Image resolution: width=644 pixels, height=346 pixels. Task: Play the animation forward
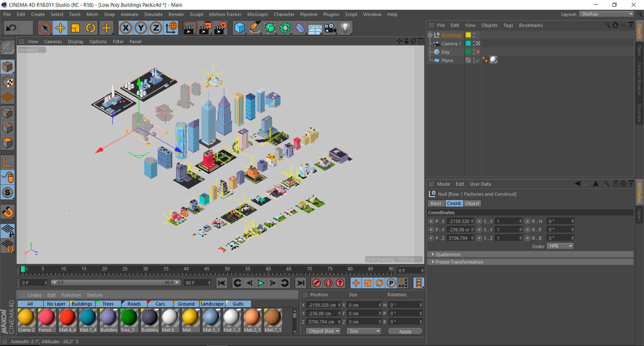tap(261, 283)
